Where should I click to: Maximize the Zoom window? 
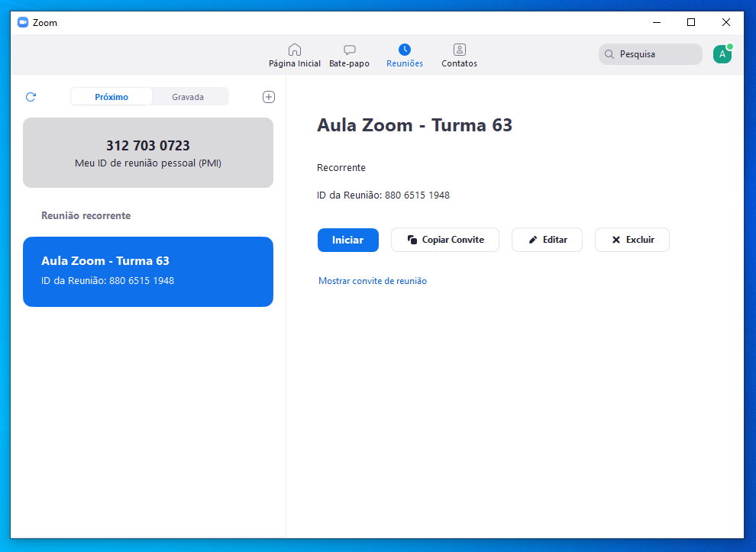pyautogui.click(x=691, y=22)
